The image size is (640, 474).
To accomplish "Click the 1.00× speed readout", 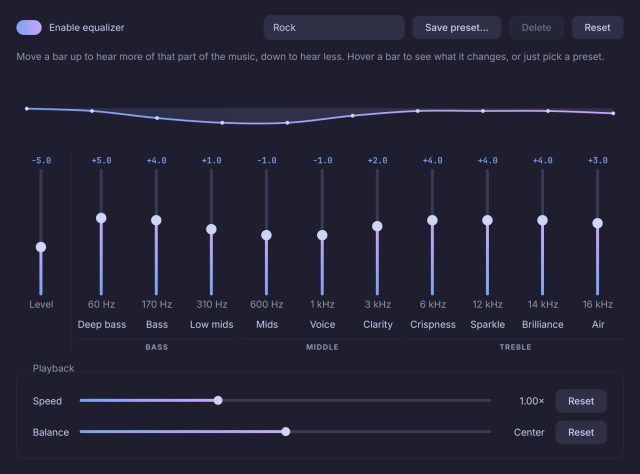I will (x=532, y=401).
